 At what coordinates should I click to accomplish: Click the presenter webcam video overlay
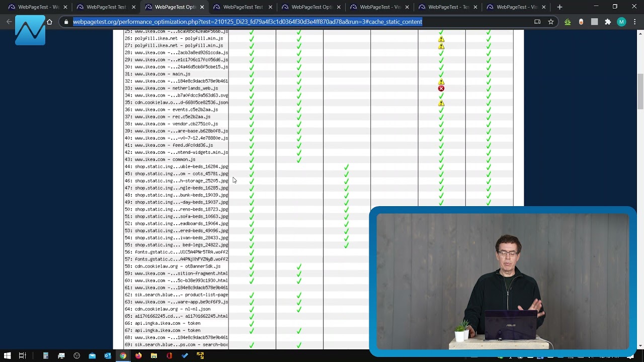pos(503,281)
